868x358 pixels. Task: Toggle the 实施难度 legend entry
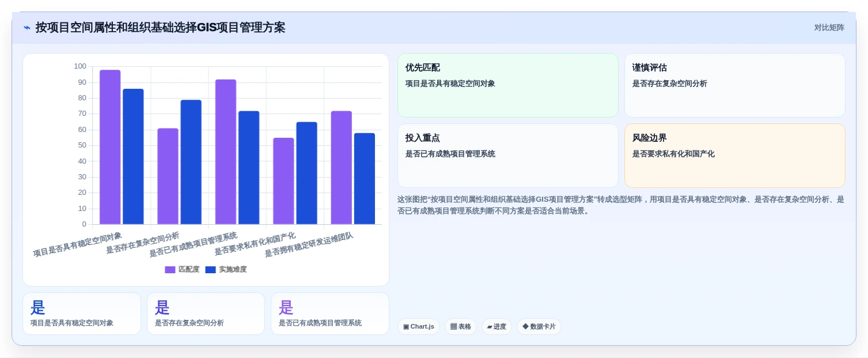coord(226,269)
